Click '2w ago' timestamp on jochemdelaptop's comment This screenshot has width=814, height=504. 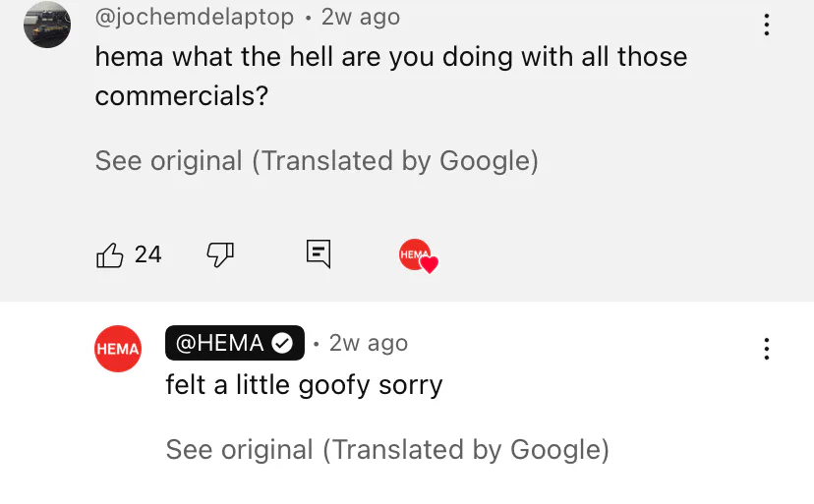(361, 17)
